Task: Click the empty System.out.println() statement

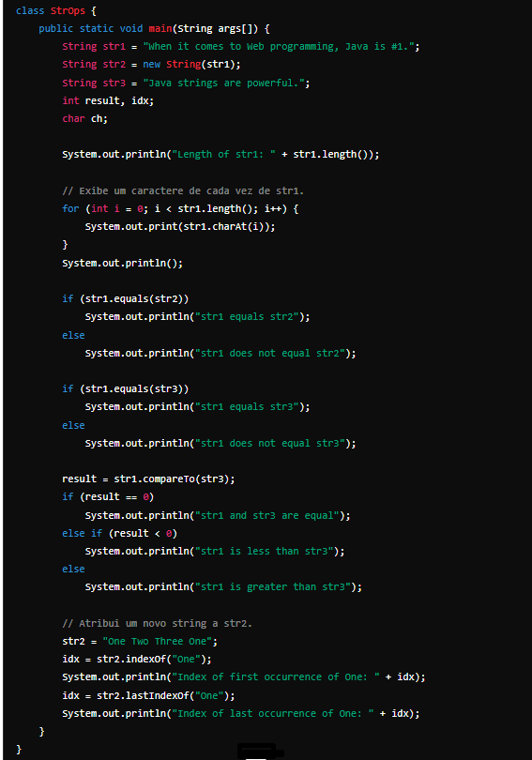Action: click(x=123, y=264)
